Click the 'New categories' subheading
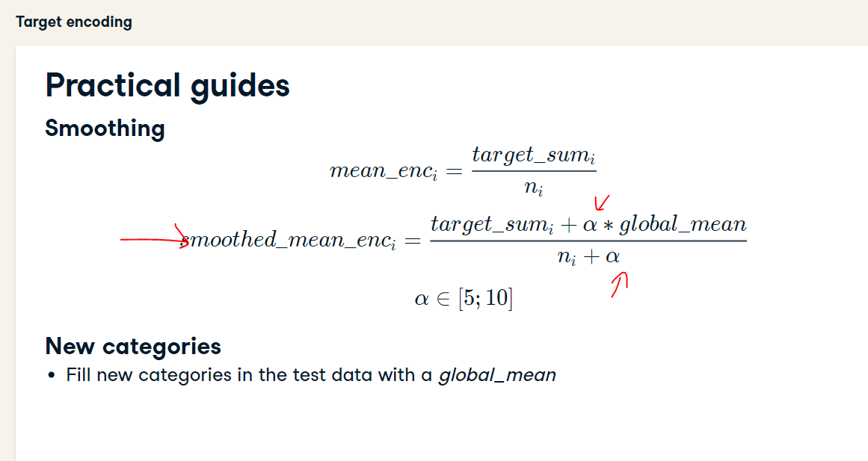This screenshot has height=461, width=868. [x=133, y=347]
